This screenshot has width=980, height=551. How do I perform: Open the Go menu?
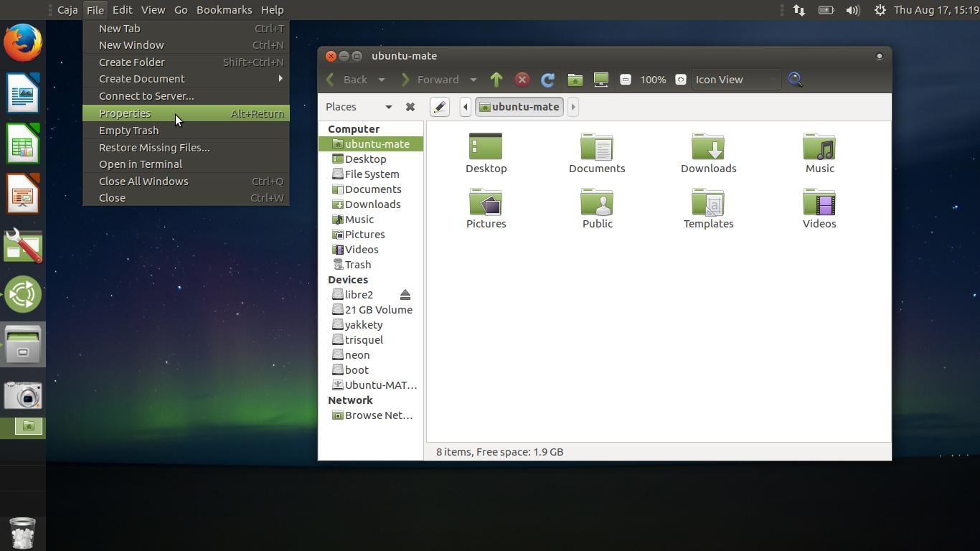(181, 10)
